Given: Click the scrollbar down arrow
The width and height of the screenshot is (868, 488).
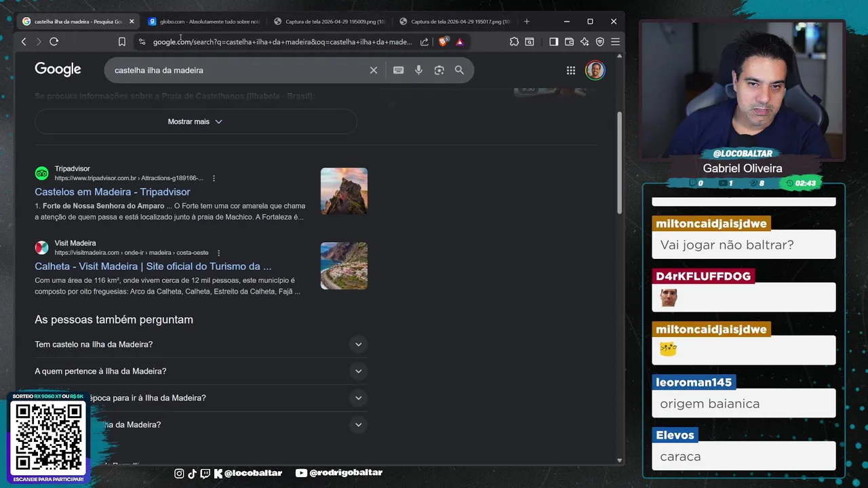Looking at the screenshot, I should [x=619, y=460].
